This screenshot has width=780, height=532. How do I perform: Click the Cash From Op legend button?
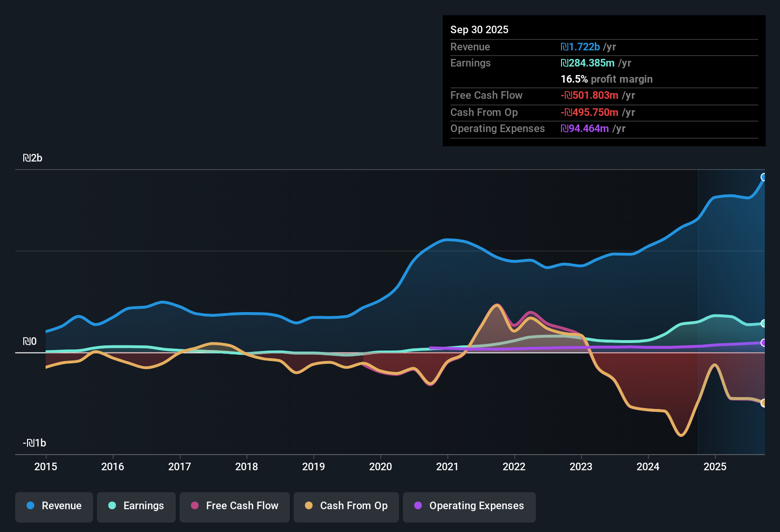tap(346, 506)
